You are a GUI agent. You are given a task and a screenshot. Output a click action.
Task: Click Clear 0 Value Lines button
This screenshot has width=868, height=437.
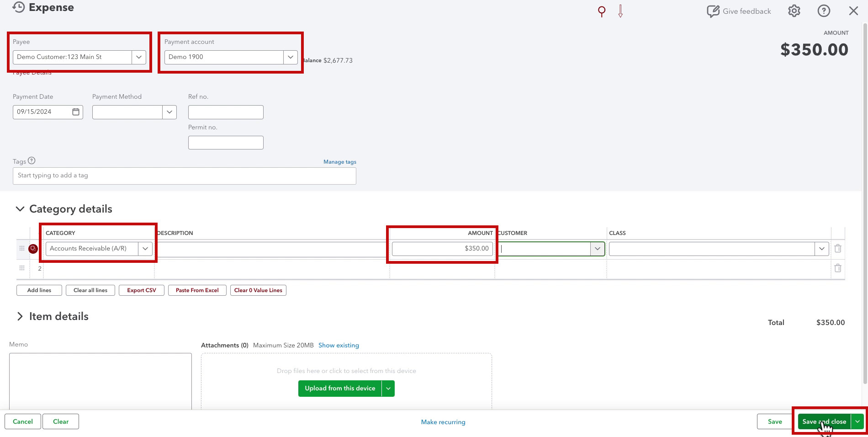coord(258,290)
